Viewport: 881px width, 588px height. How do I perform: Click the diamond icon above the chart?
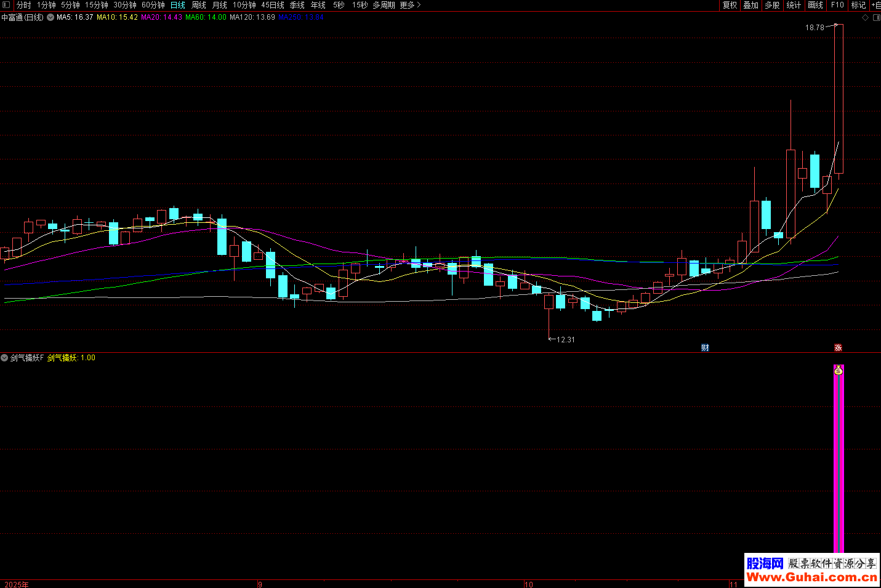tap(865, 18)
